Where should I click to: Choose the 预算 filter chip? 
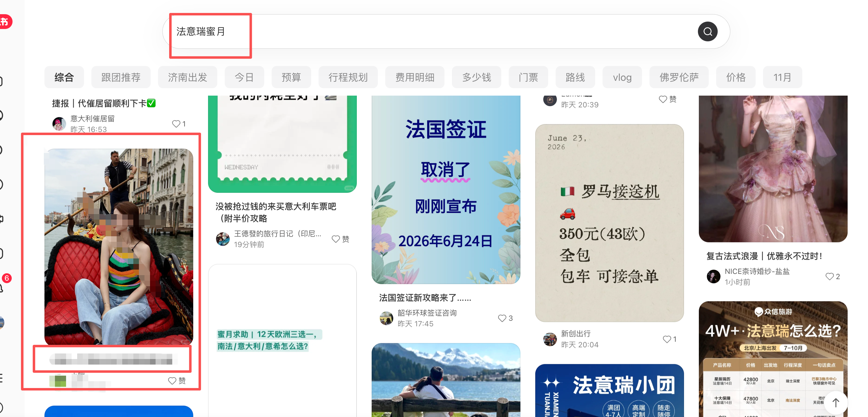point(291,77)
